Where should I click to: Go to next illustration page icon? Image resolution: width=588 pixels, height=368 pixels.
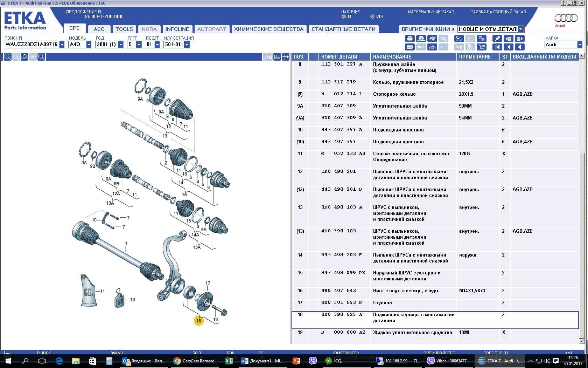point(520,39)
